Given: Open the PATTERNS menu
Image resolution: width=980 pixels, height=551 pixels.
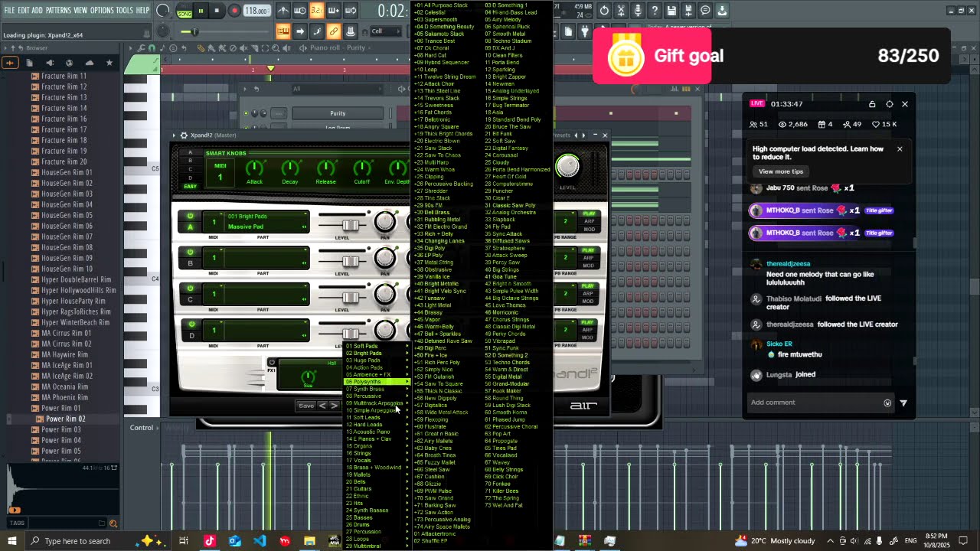Looking at the screenshot, I should 58,11.
